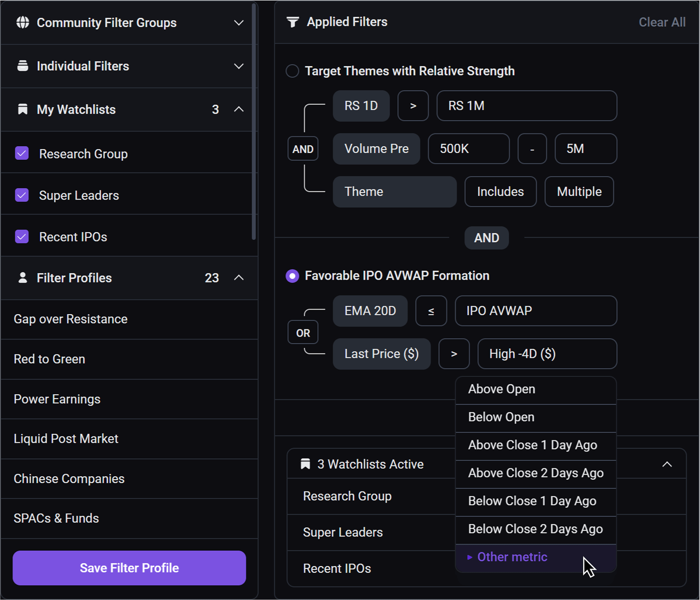Click Clear All to remove applied filters
Viewport: 700px width, 600px height.
[x=662, y=22]
